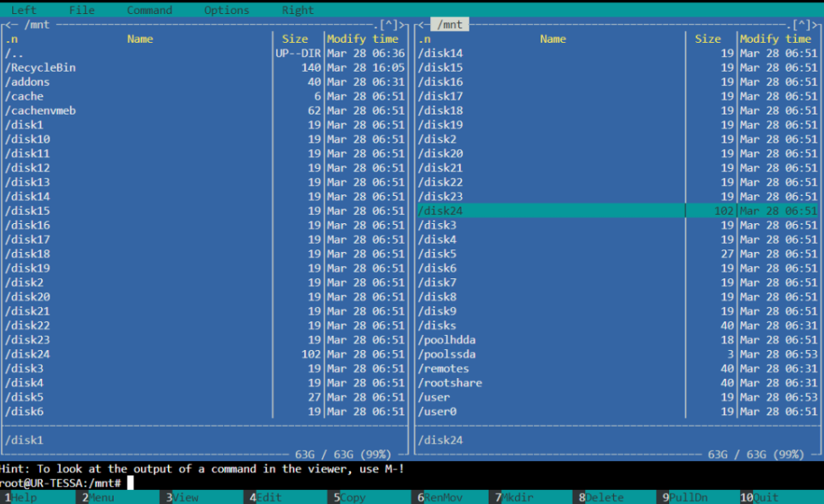
Task: Select /user in right panel
Action: [618, 397]
